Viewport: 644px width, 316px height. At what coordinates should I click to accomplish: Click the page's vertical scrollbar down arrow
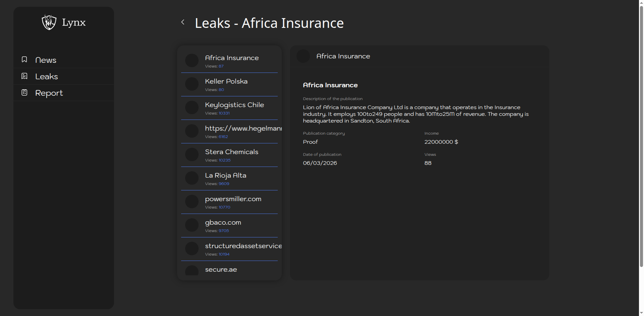tap(641, 313)
